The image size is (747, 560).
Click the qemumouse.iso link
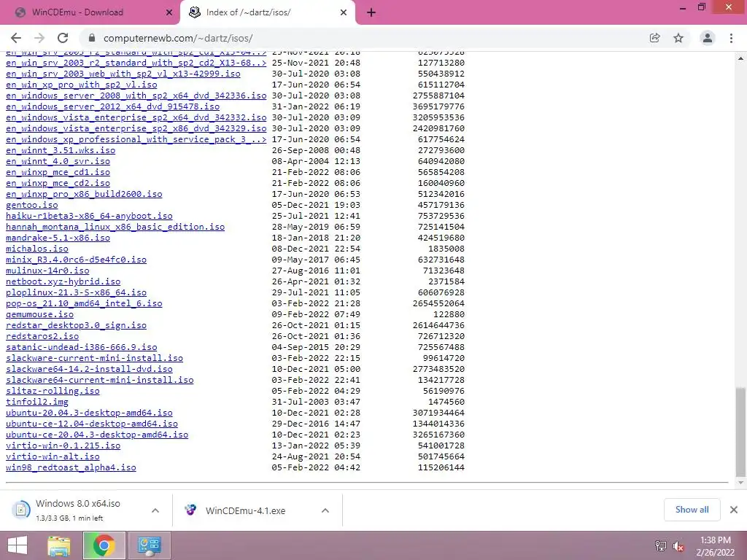point(39,314)
